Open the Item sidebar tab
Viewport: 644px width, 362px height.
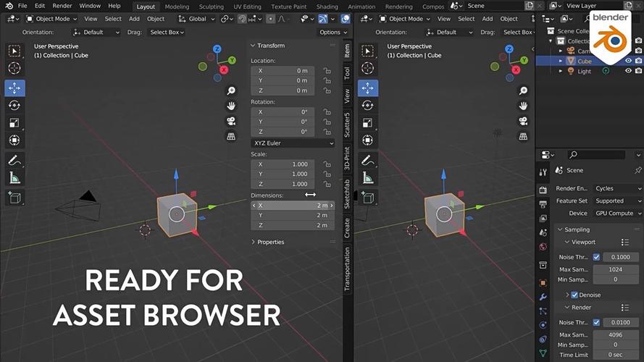click(347, 51)
